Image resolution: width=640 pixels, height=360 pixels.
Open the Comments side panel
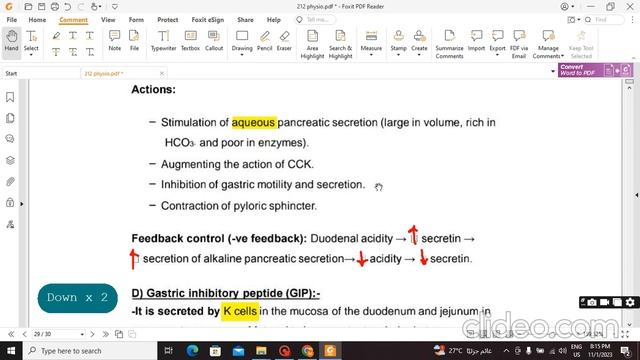coord(10,139)
